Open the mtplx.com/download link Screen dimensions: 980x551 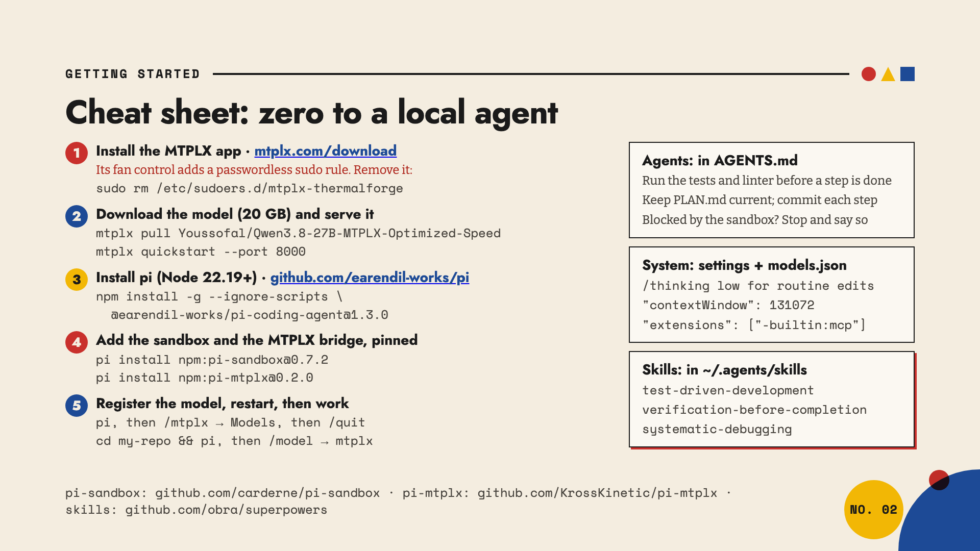click(325, 151)
